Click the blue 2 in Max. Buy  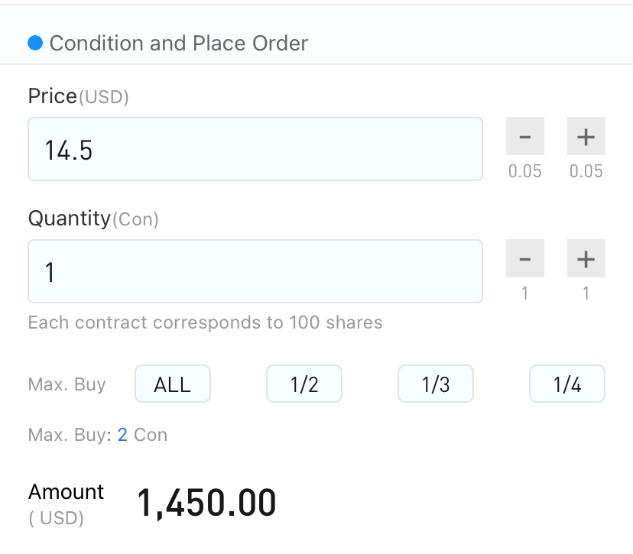pyautogui.click(x=122, y=435)
